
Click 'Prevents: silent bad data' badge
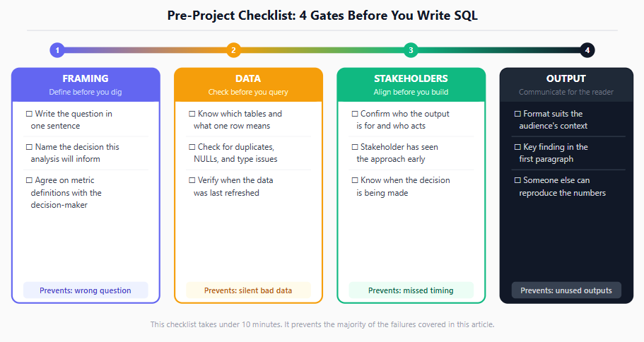click(x=248, y=290)
